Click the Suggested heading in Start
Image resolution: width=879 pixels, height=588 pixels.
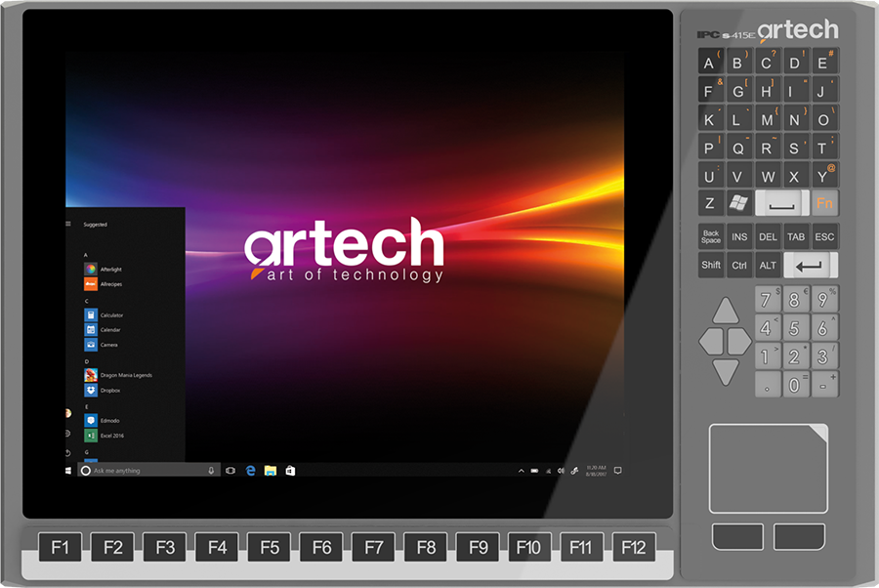[96, 225]
